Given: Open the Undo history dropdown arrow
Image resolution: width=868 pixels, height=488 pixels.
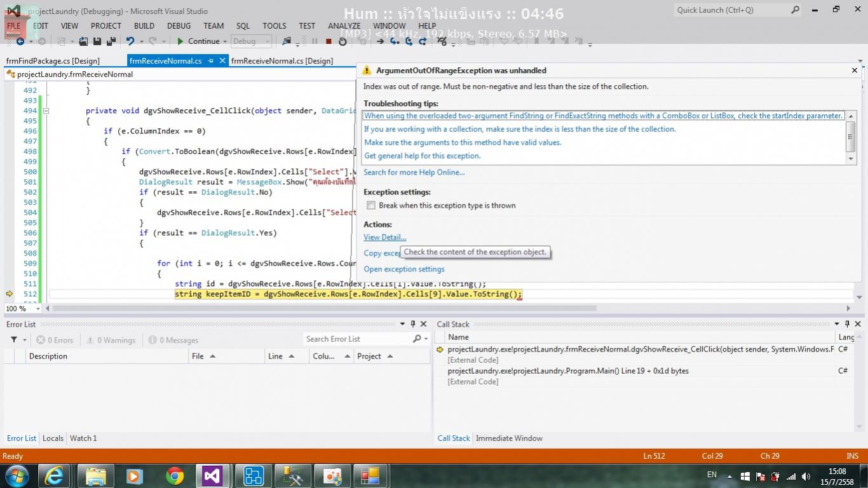Looking at the screenshot, I should (141, 41).
